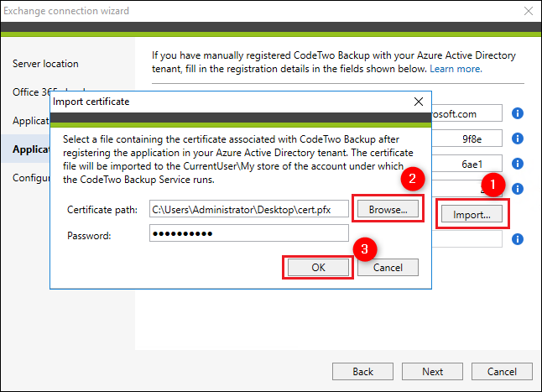The image size is (542, 392).
Task: Click the info icon beside the microsoft.com field
Action: pos(517,113)
